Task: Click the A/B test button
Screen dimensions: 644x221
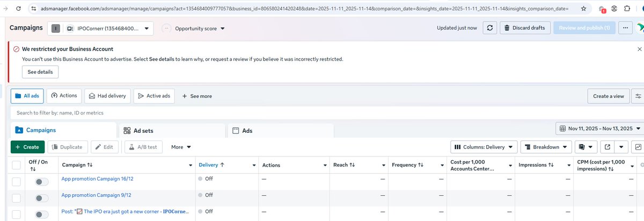Action: click(143, 147)
